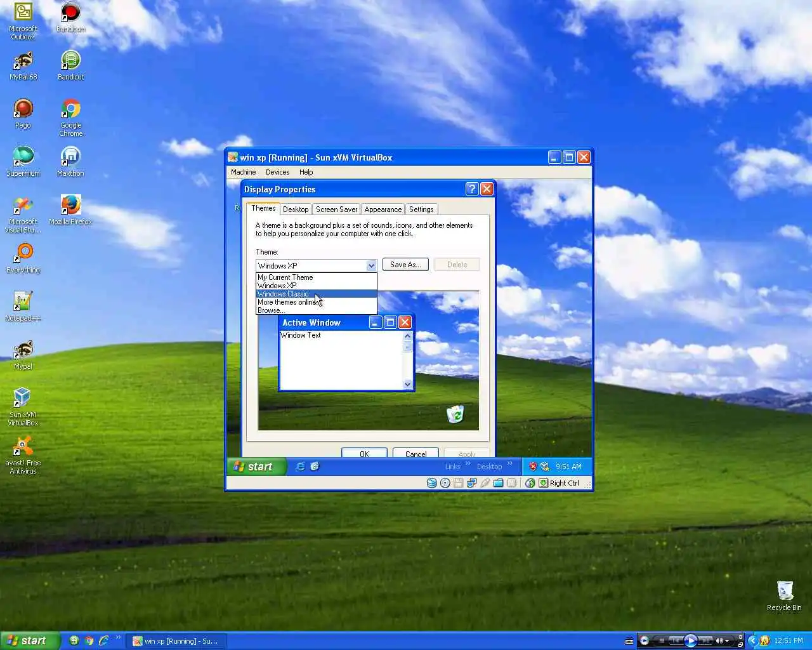
Task: Select the Maxthon desktop icon
Action: tap(70, 162)
